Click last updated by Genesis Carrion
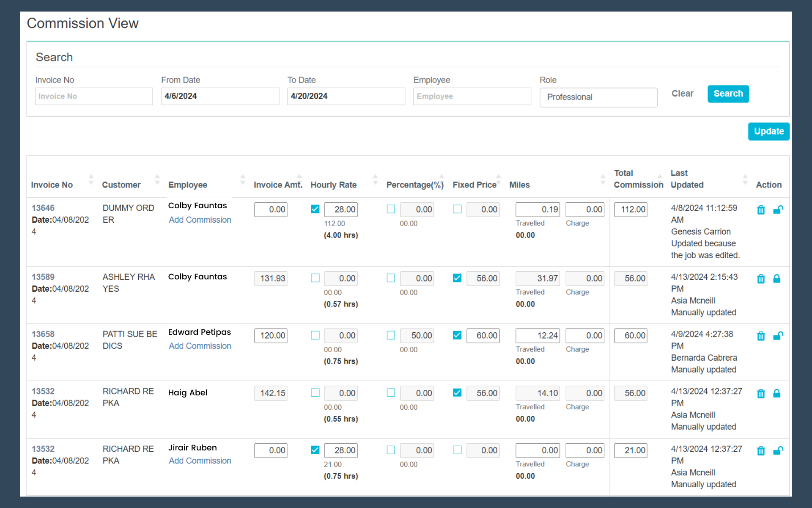 pos(701,232)
